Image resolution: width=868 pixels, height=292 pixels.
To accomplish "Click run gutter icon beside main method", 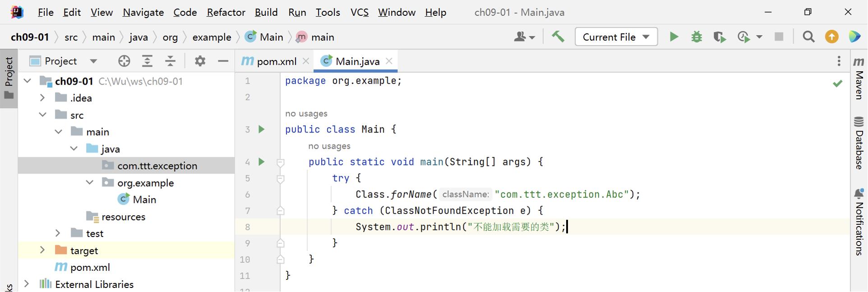I will (262, 162).
